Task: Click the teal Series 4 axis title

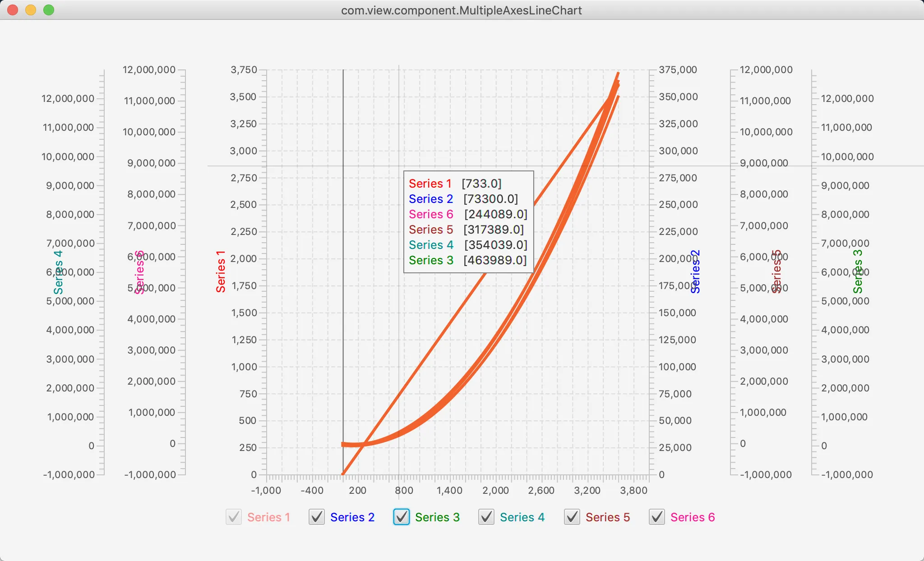Action: [x=58, y=272]
